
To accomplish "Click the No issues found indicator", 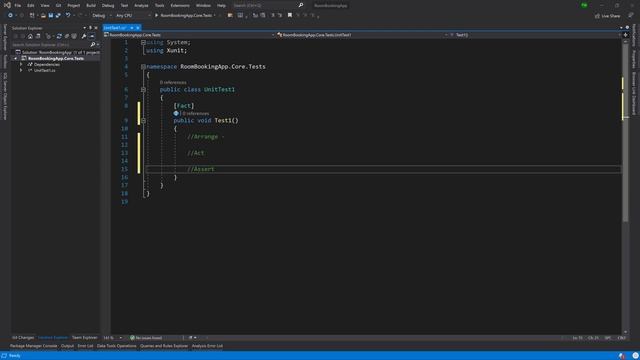I will [x=146, y=338].
